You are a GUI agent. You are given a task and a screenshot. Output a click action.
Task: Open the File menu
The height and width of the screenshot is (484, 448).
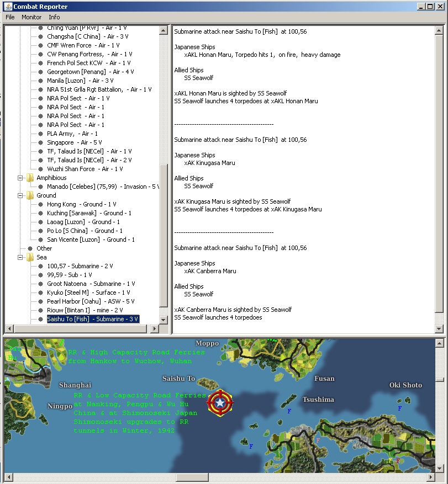[x=10, y=17]
